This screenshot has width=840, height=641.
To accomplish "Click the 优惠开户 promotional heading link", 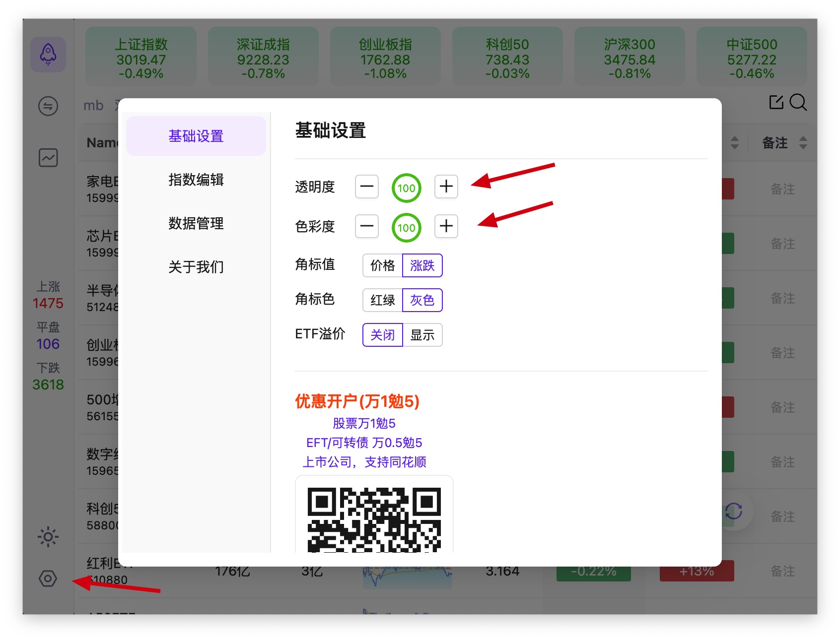I will [357, 401].
